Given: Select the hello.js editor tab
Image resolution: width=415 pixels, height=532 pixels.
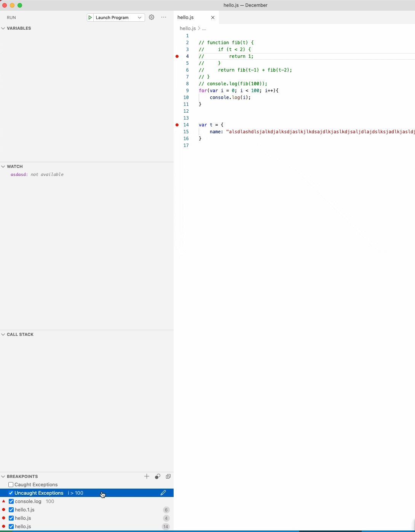Looking at the screenshot, I should pos(186,18).
